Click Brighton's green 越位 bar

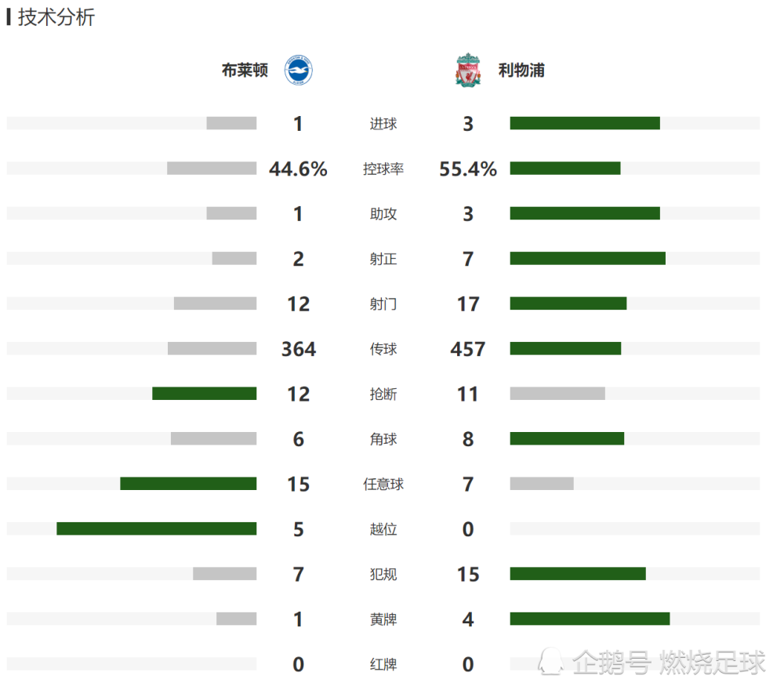[157, 528]
